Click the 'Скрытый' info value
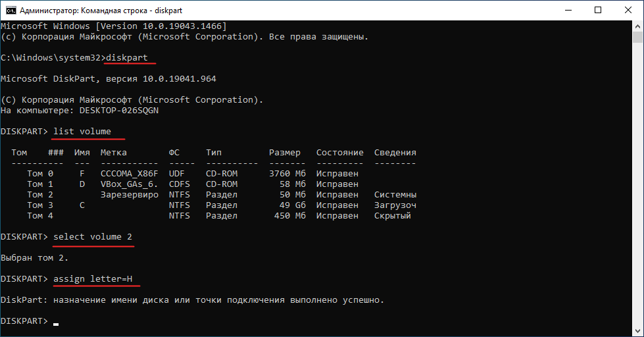Viewport: 644px width, 337px height. point(393,216)
